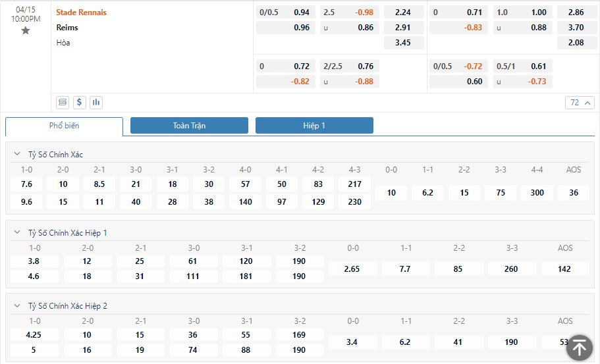Choose first-half score odds 4.6
Screen dimensions: 600x364
click(34, 276)
